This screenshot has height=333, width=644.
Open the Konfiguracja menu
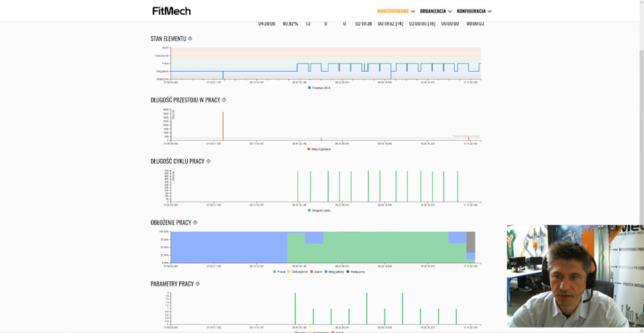tap(474, 11)
